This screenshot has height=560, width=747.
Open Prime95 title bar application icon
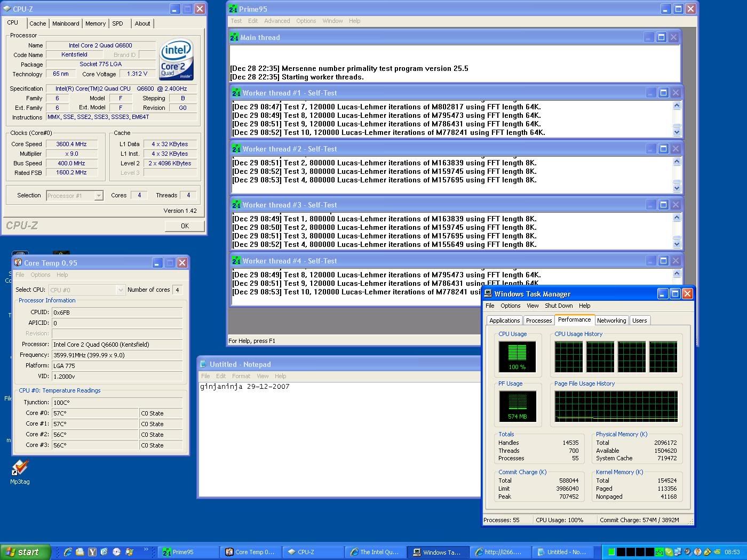233,9
